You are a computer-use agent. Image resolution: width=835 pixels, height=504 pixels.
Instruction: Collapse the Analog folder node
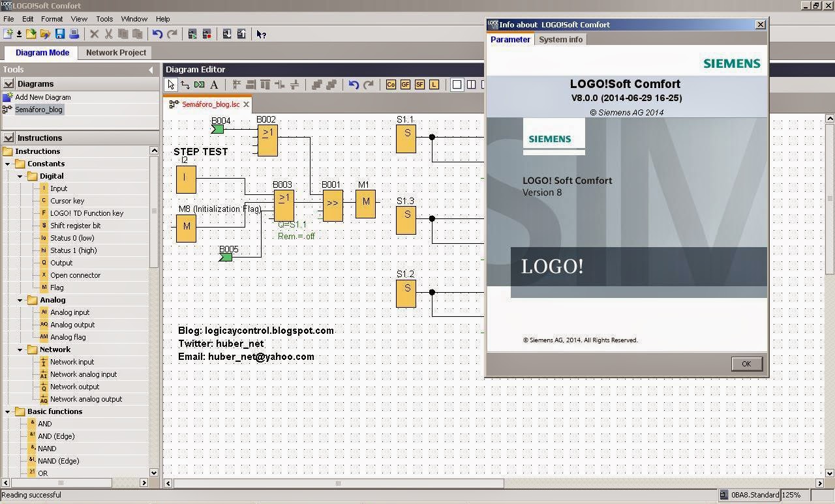click(x=20, y=300)
